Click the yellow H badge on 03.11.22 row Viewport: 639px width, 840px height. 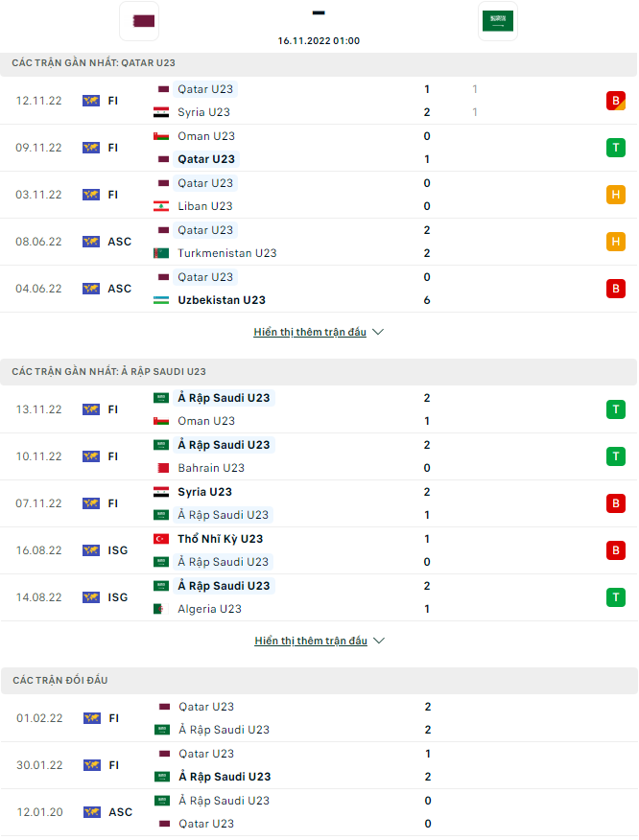(616, 194)
